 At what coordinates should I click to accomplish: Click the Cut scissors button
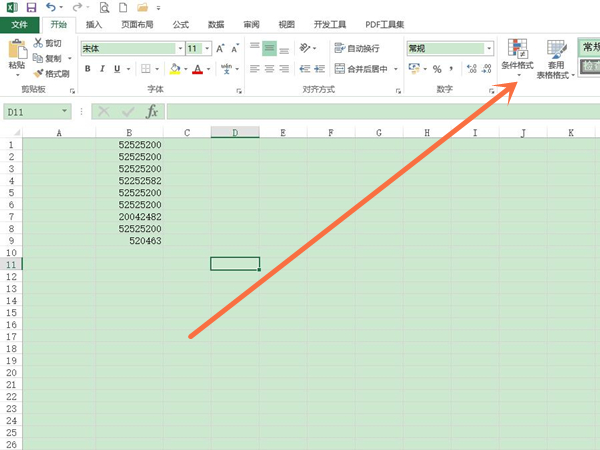[x=47, y=43]
